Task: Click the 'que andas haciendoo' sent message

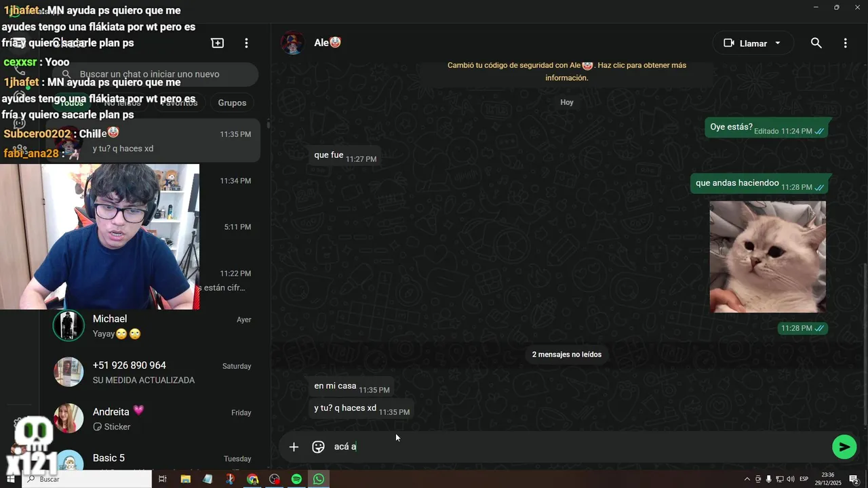Action: pos(759,184)
